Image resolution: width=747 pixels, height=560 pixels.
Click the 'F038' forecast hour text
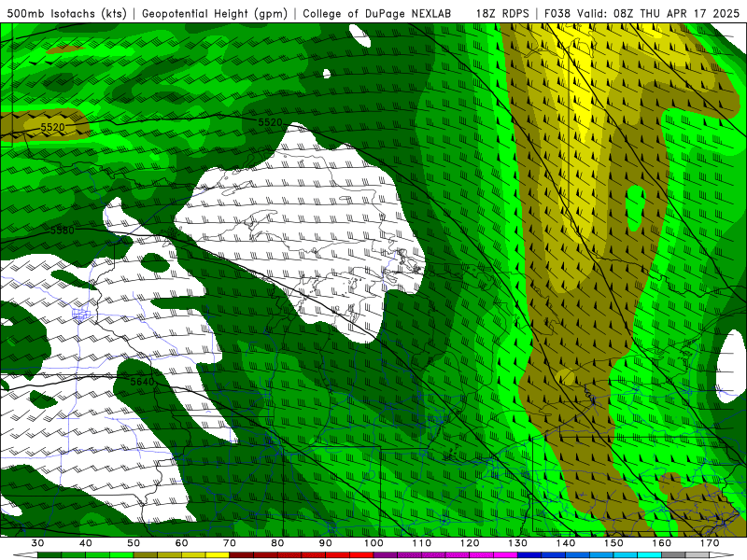point(557,14)
